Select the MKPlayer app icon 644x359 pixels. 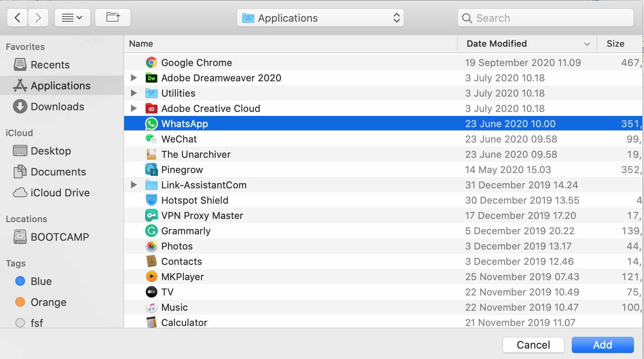[152, 276]
